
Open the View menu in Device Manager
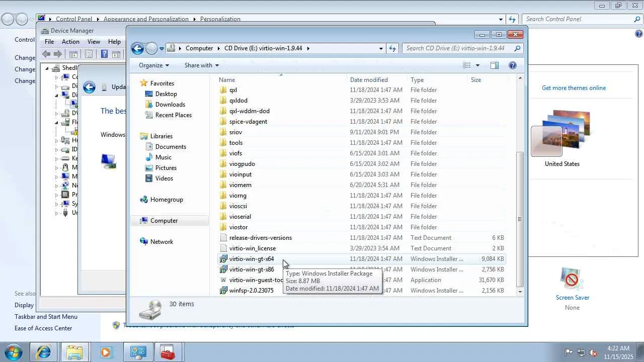coord(94,42)
